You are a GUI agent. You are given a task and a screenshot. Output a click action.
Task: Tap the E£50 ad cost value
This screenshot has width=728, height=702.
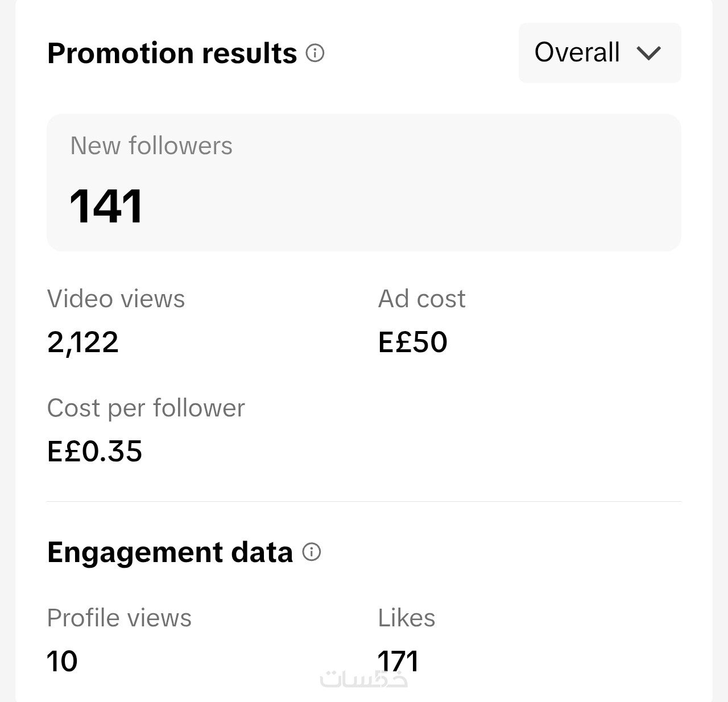pos(413,342)
